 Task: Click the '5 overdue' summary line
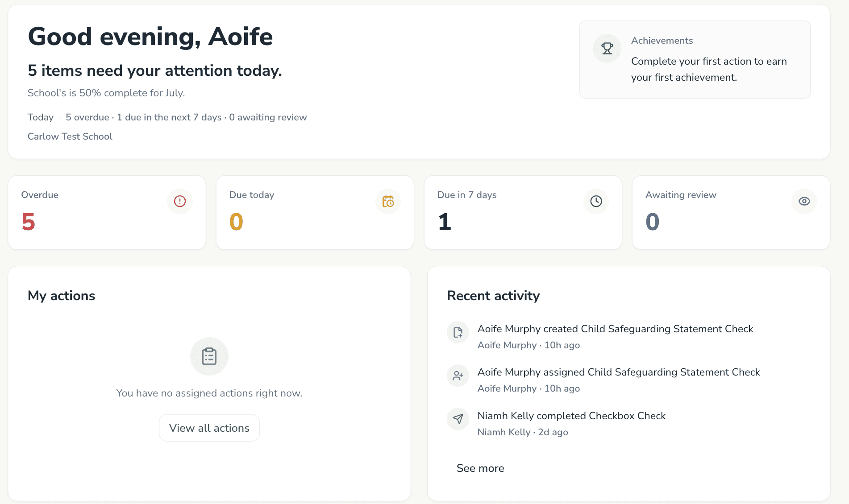(x=186, y=117)
